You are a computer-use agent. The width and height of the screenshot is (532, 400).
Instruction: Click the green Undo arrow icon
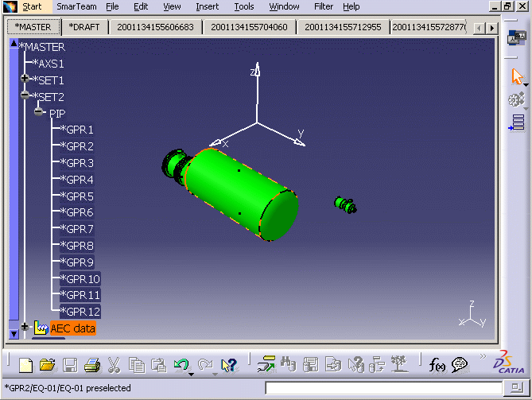click(x=181, y=365)
